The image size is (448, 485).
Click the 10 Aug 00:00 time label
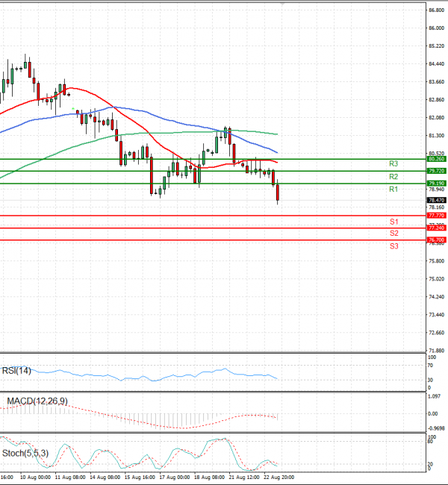pyautogui.click(x=35, y=478)
